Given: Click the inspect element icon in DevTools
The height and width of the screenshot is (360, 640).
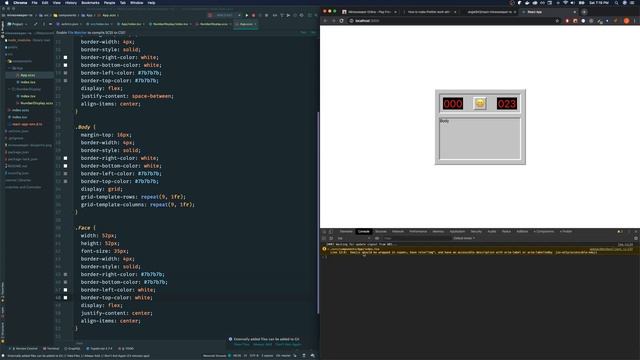Looking at the screenshot, I should click(324, 231).
